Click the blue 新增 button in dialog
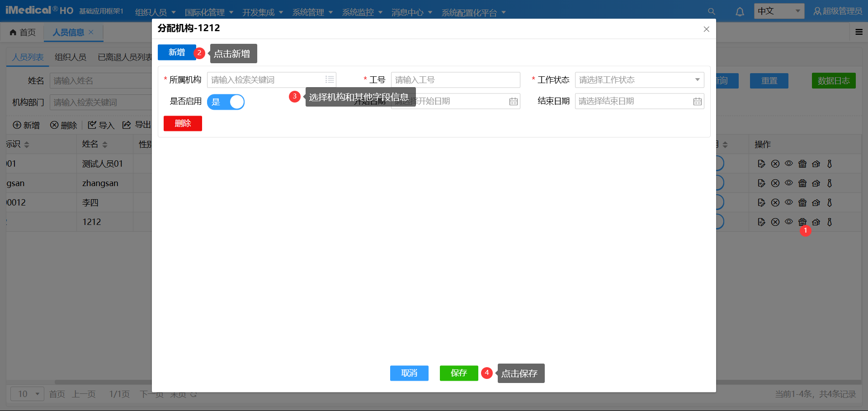Screen dimensions: 868x411 [x=176, y=52]
